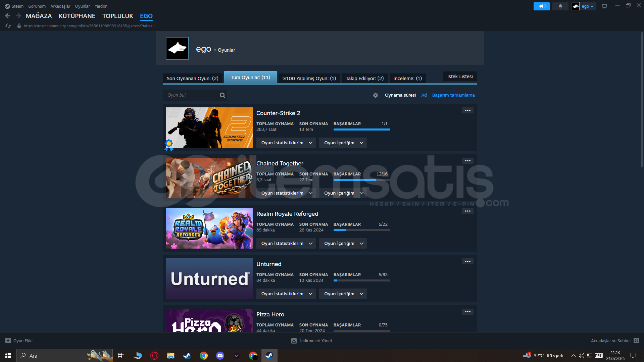644x362 pixels.
Task: Open the ego account dropdown
Action: [587, 6]
